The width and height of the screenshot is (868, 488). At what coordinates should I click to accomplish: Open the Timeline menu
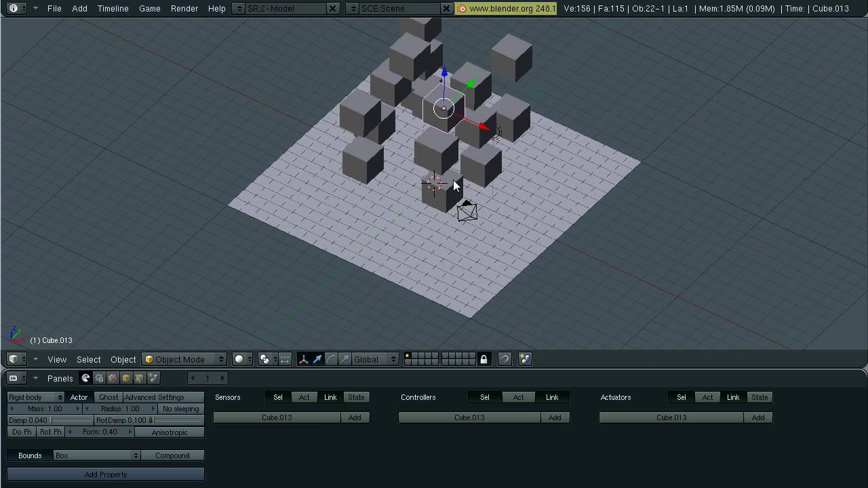113,9
